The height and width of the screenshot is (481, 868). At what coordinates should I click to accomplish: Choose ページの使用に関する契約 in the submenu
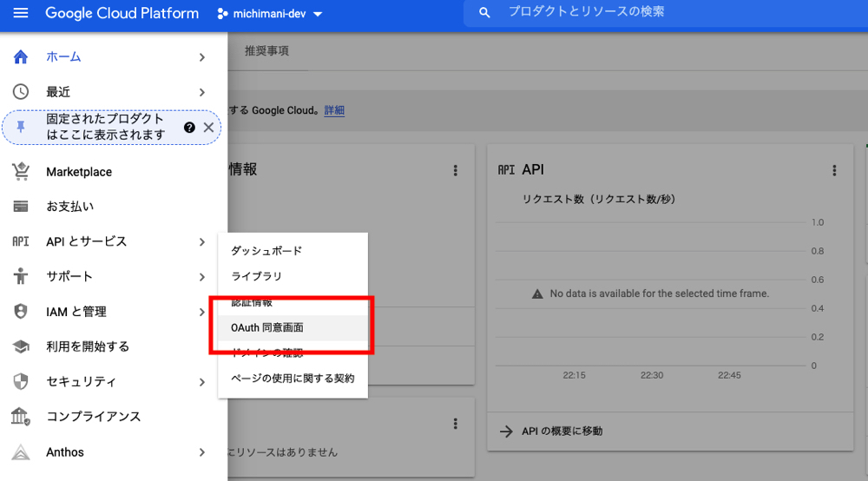coord(293,379)
